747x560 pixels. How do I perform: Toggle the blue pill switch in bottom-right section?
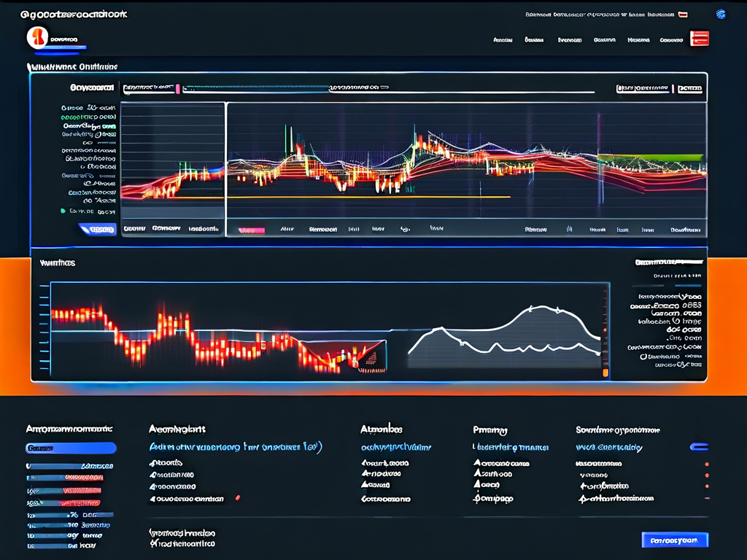[699, 447]
